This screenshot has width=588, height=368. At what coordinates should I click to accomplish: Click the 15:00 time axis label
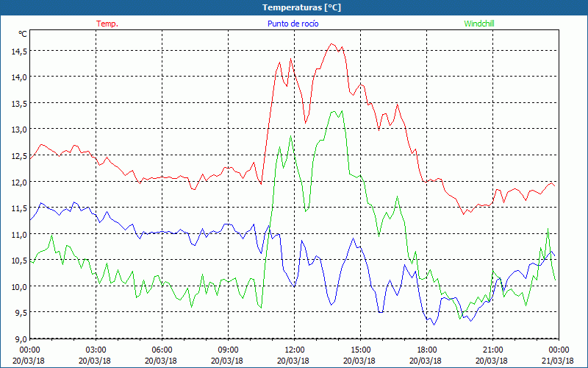coord(360,350)
